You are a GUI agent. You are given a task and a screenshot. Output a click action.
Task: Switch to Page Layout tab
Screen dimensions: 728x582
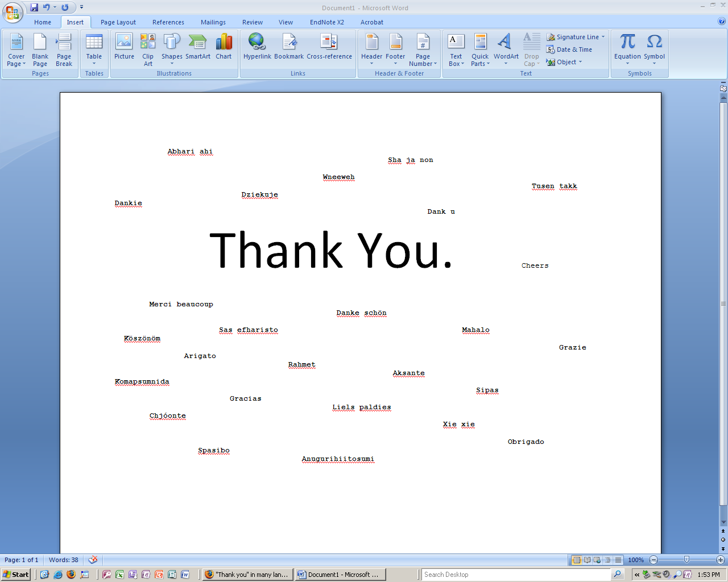[x=118, y=22]
